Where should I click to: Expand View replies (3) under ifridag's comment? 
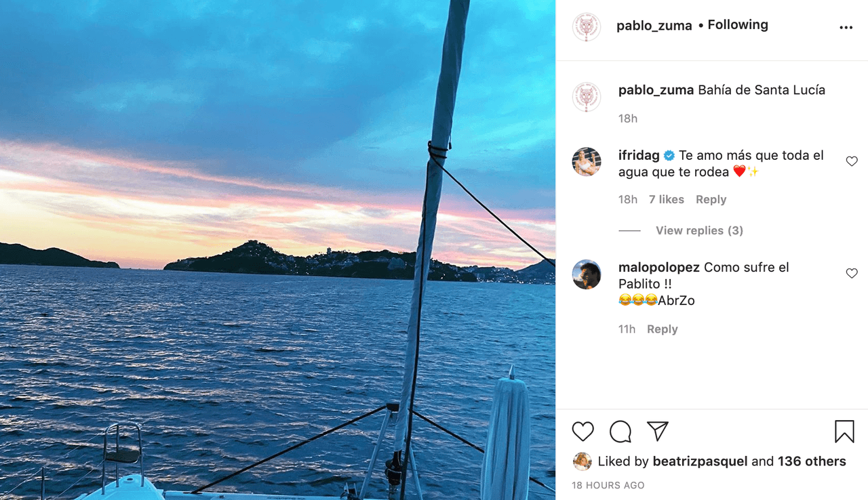pos(699,230)
